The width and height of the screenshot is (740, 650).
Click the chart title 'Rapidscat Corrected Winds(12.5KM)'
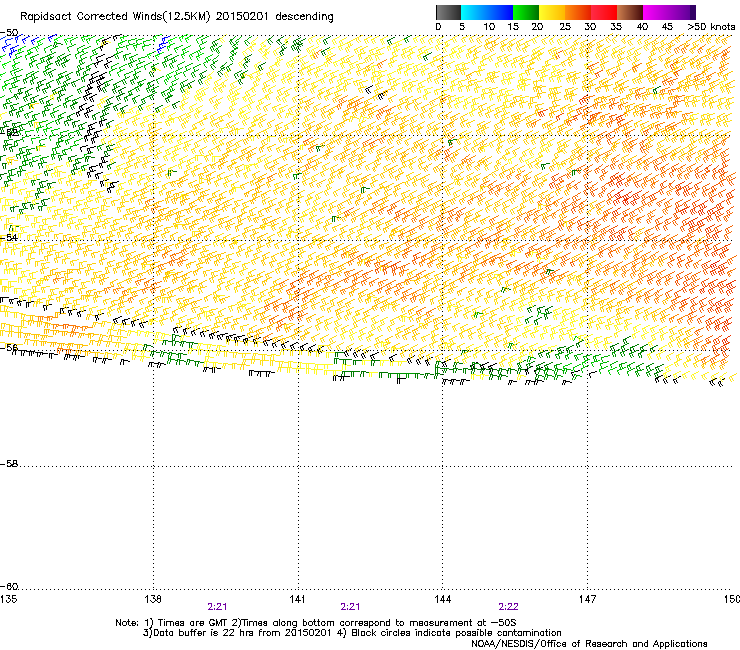[x=115, y=17]
